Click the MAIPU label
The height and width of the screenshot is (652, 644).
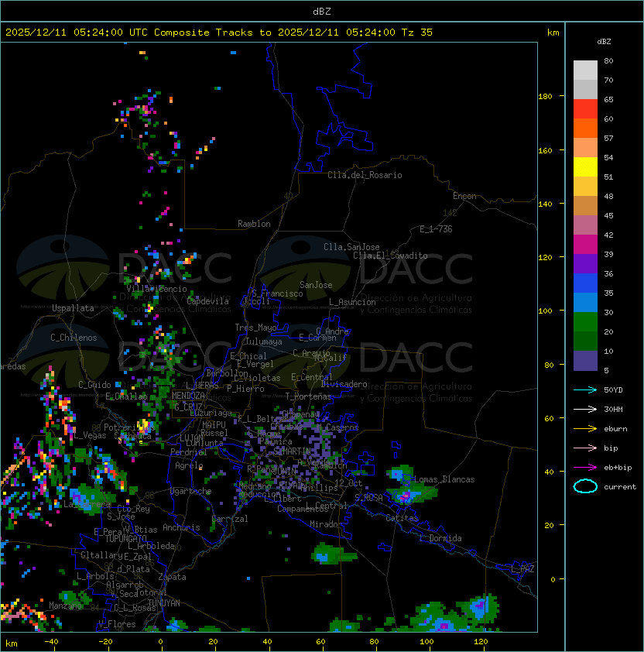(x=214, y=425)
